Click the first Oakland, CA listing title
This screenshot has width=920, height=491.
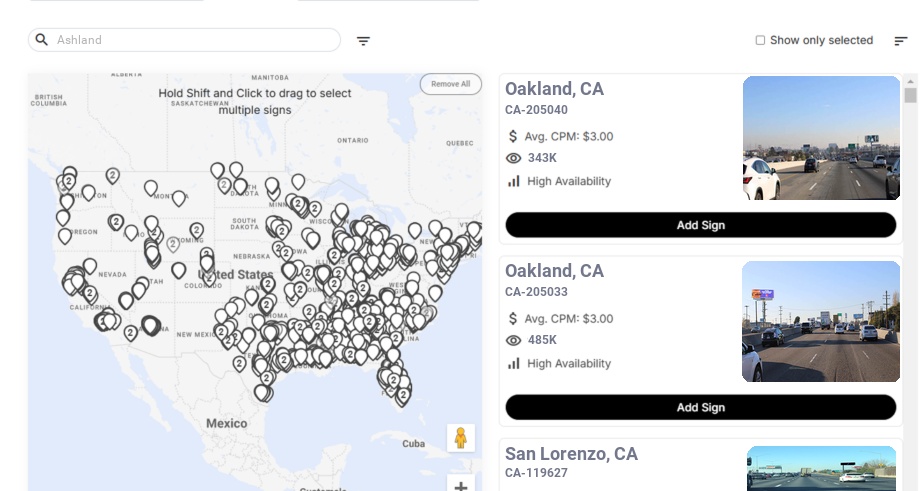(x=554, y=89)
